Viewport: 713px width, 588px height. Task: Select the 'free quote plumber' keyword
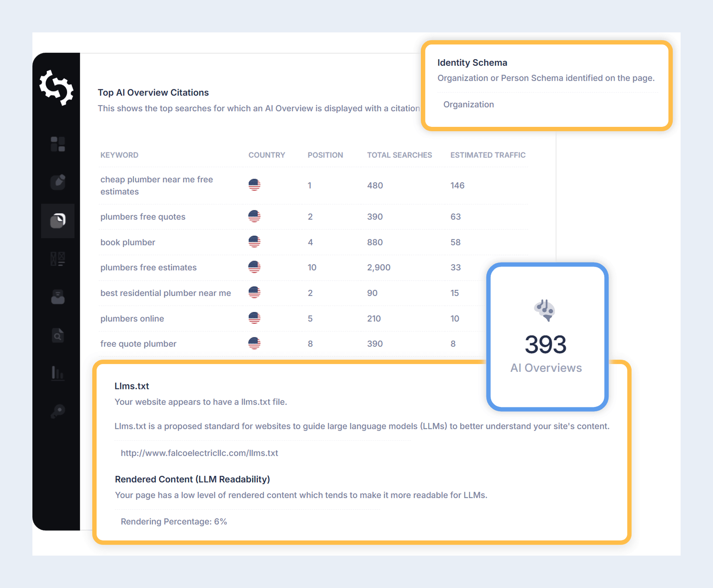click(x=138, y=344)
